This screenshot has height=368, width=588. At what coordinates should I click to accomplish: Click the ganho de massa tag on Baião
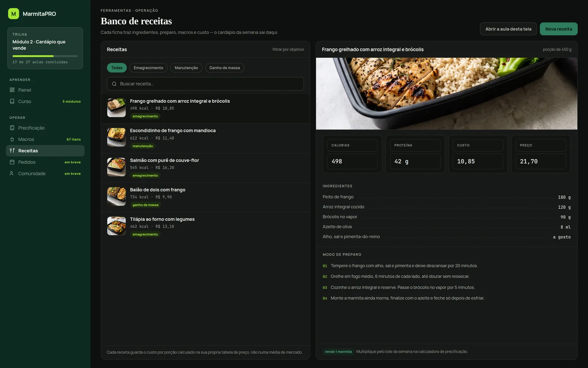pyautogui.click(x=146, y=205)
